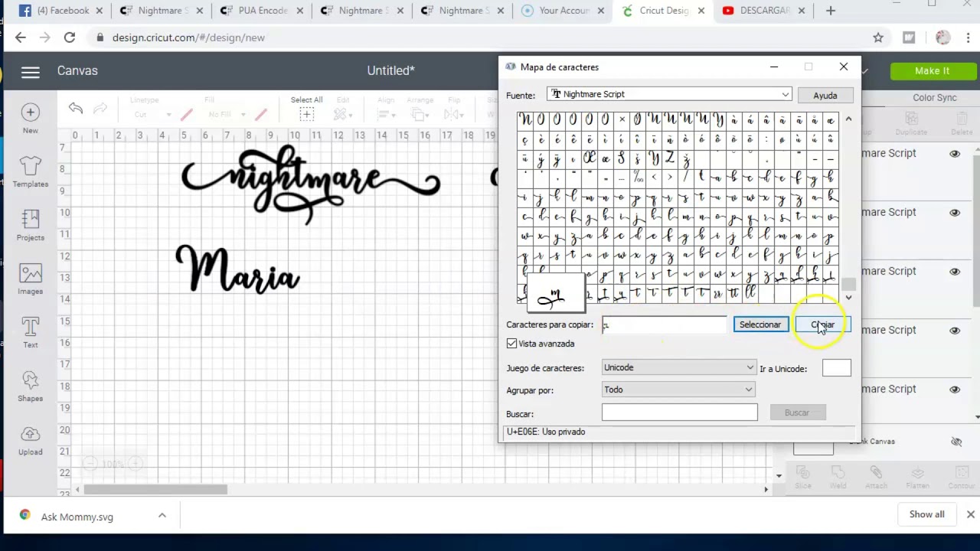Hide the third Nightmare Script layer
The height and width of the screenshot is (551, 980).
pyautogui.click(x=955, y=272)
